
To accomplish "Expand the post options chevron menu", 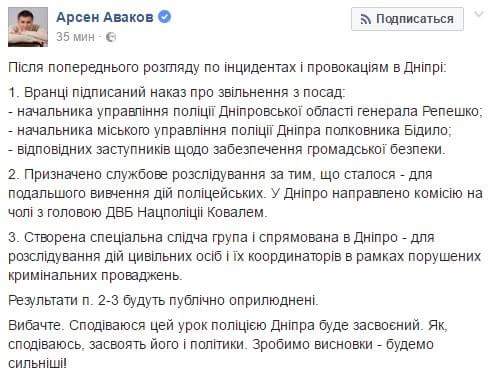I will click(479, 14).
